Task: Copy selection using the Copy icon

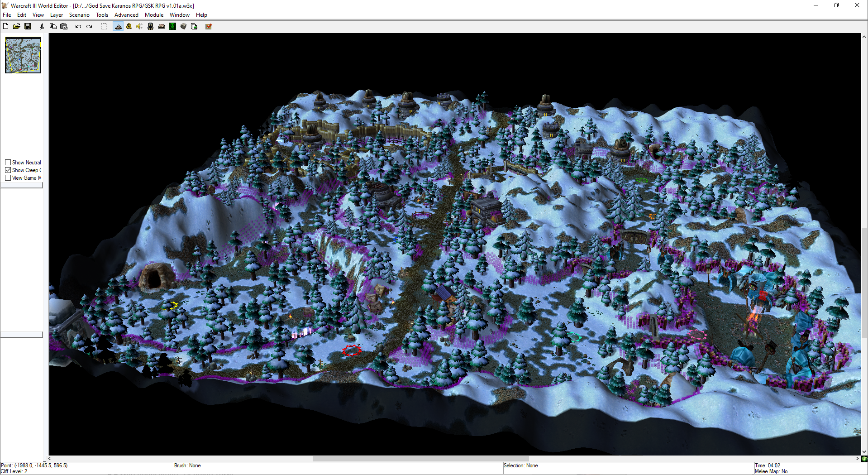Action: 53,26
